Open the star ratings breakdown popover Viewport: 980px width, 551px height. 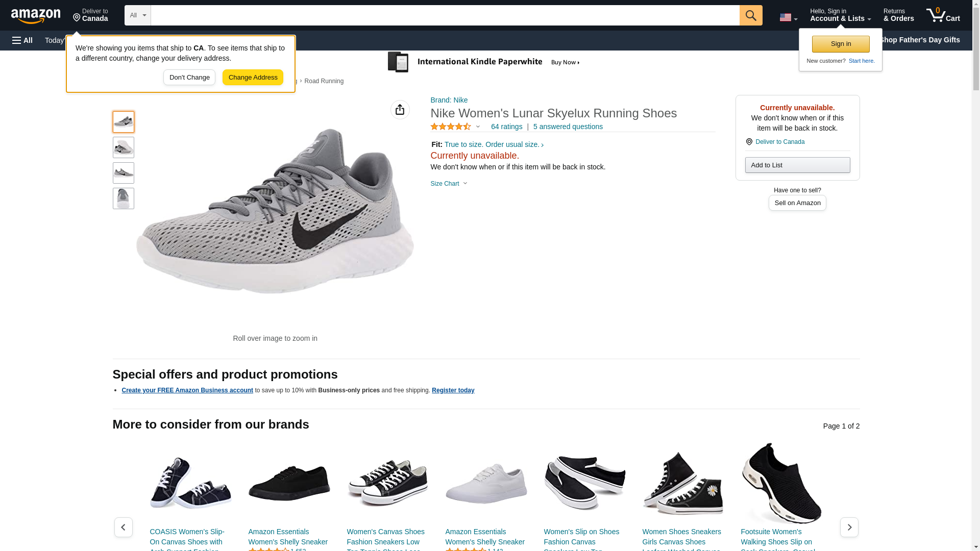(455, 127)
